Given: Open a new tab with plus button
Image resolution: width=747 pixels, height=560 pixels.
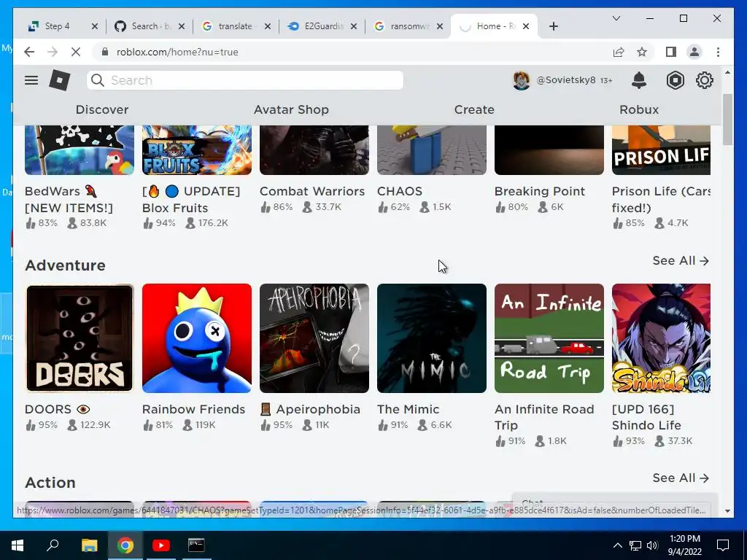Looking at the screenshot, I should pyautogui.click(x=553, y=26).
